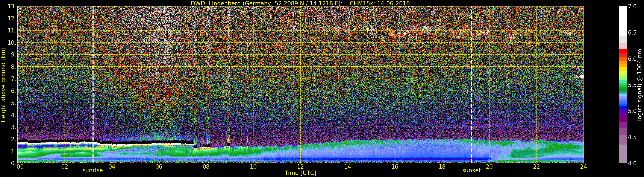The image size is (644, 177).
Task: Click the time axis tick "00"
Action: tap(20, 166)
